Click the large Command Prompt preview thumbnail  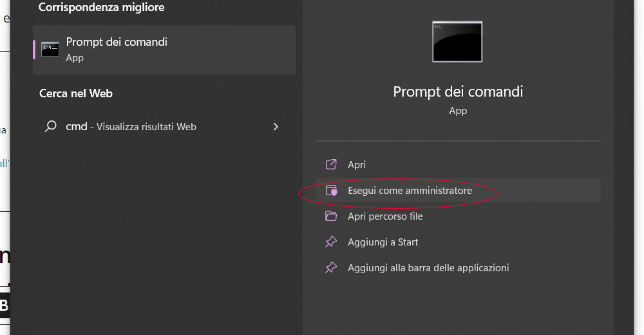(x=457, y=42)
